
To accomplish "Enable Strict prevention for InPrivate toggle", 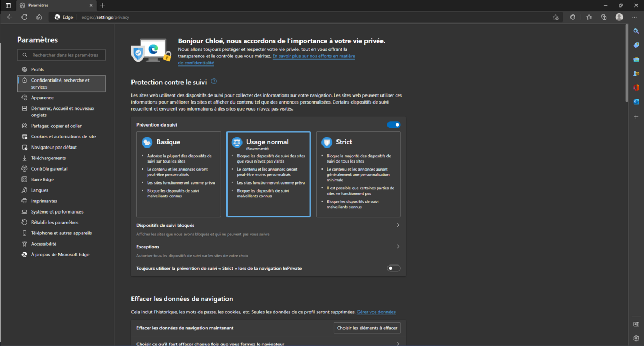I will tap(394, 268).
